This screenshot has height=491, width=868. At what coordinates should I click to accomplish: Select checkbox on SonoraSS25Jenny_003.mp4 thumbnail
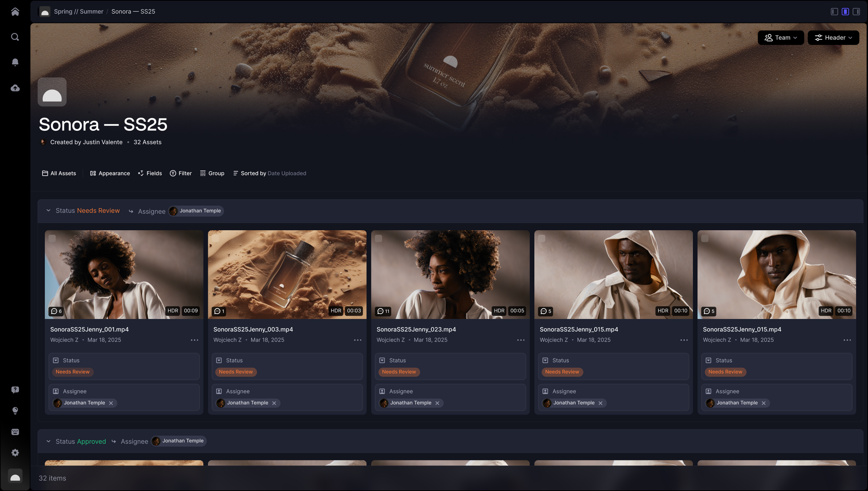(215, 238)
